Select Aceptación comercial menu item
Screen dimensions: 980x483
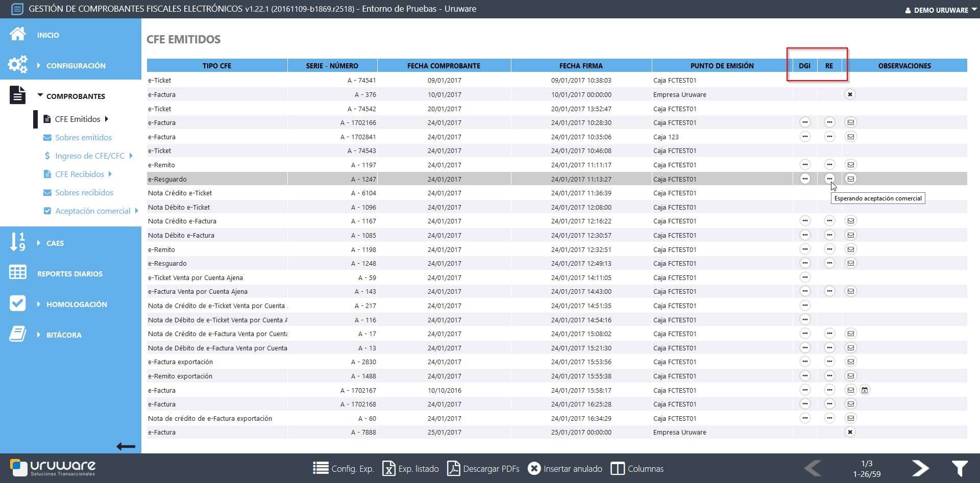(x=92, y=211)
